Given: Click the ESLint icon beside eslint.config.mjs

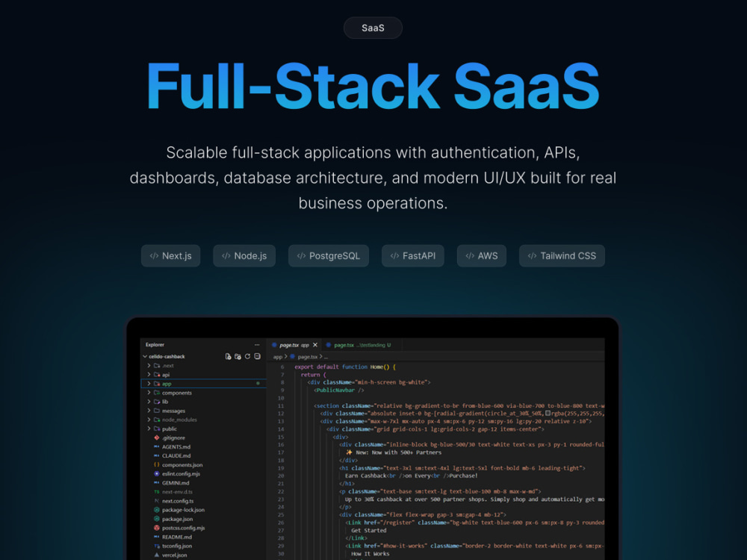Looking at the screenshot, I should 157,474.
